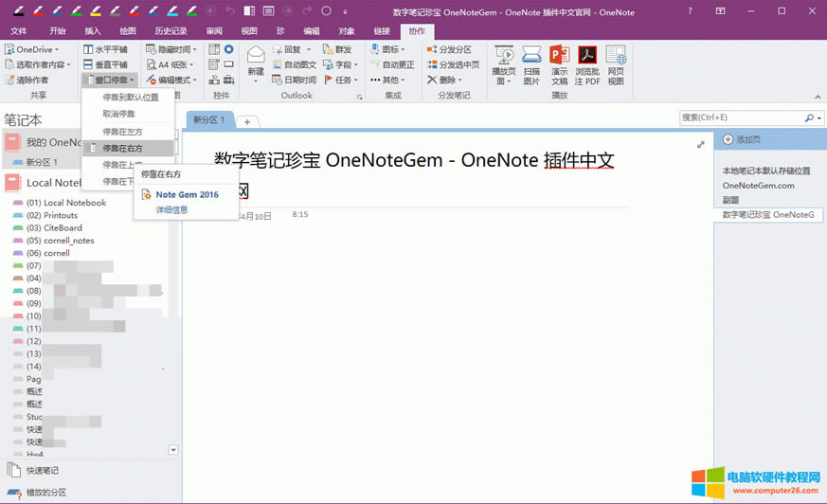Select the yellow highlighter pen
Viewport: 827px width, 504px height.
click(x=96, y=10)
